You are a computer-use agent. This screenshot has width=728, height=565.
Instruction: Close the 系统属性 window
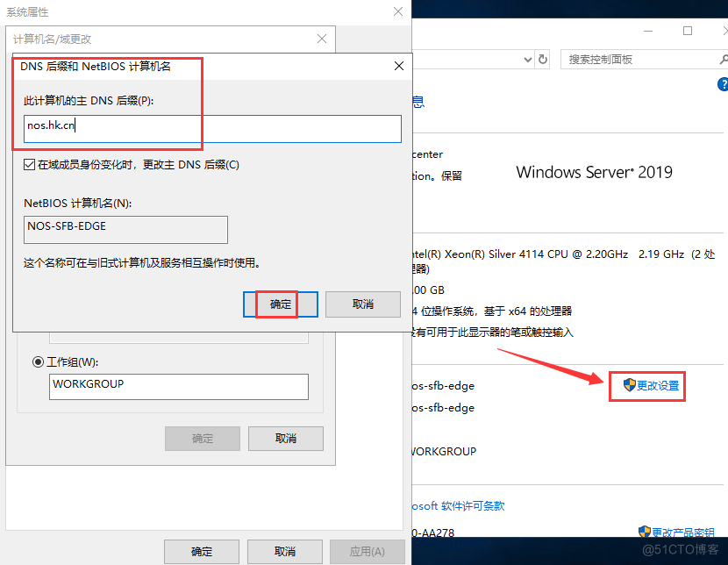point(398,11)
